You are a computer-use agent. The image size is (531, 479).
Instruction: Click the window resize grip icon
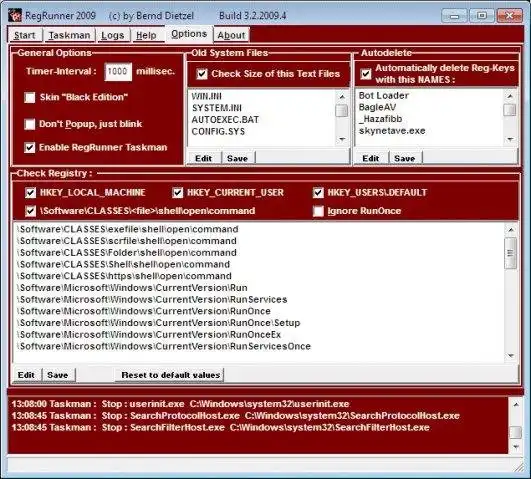pos(519,467)
